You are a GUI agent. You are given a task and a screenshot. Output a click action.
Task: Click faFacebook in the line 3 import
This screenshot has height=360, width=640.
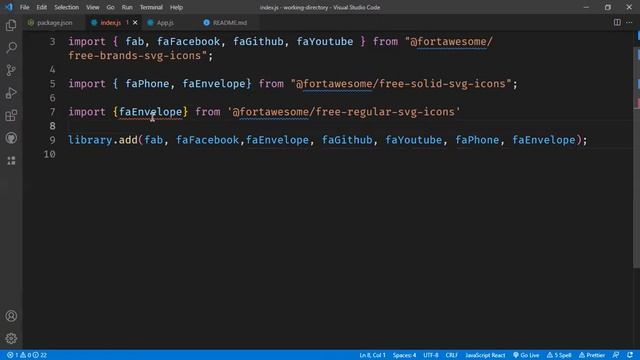(x=189, y=42)
